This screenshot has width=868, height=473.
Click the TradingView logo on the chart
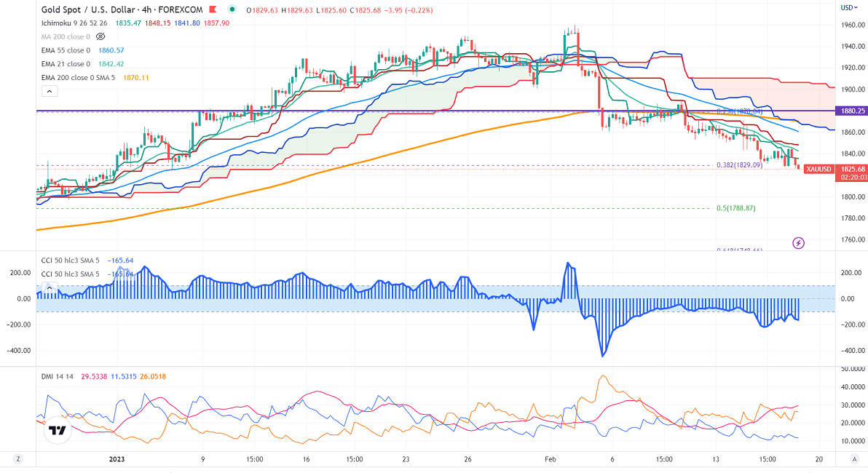click(x=56, y=431)
